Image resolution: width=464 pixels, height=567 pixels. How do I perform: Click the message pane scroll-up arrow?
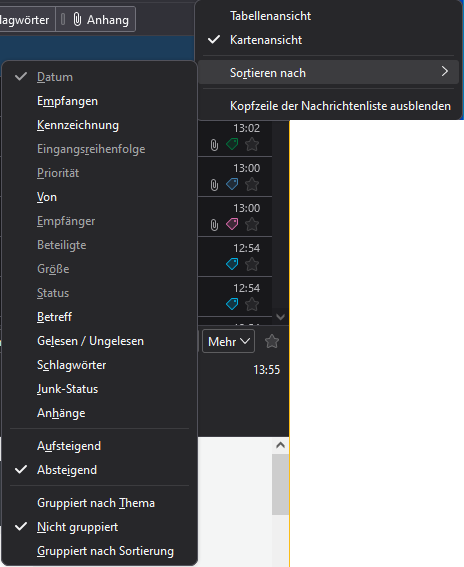280,445
